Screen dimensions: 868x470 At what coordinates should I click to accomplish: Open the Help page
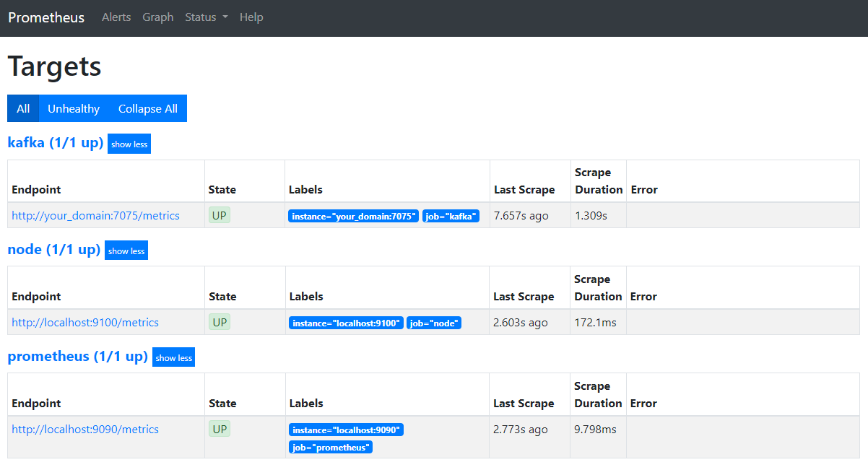251,17
